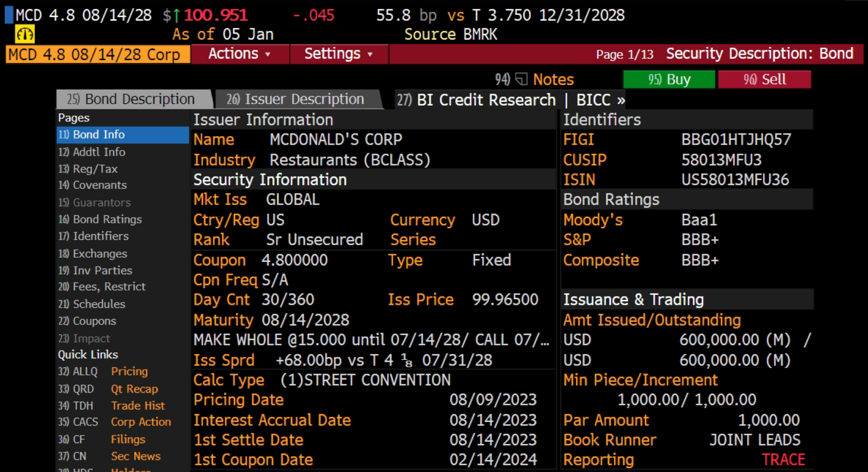The image size is (868, 472).
Task: Click the Book Runner JOINT LEADS value
Action: pyautogui.click(x=755, y=440)
